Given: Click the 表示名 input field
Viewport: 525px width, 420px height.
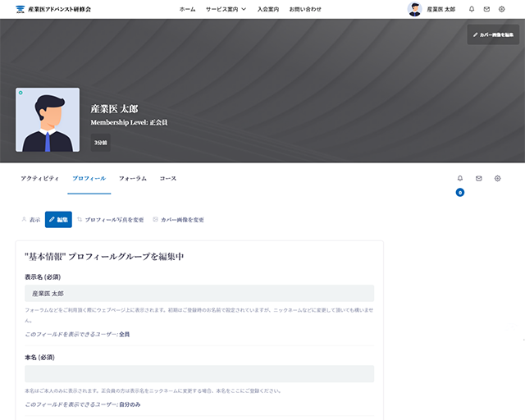Looking at the screenshot, I should pyautogui.click(x=199, y=293).
